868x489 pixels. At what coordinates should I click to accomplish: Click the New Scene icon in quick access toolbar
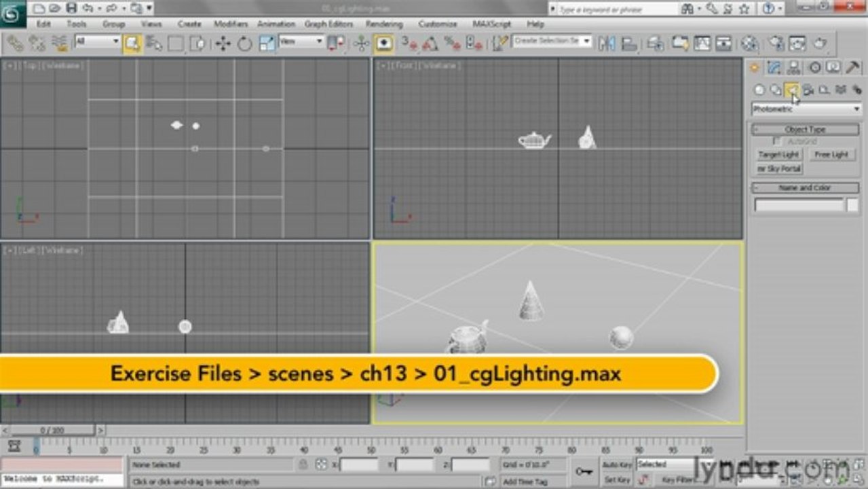pyautogui.click(x=39, y=9)
